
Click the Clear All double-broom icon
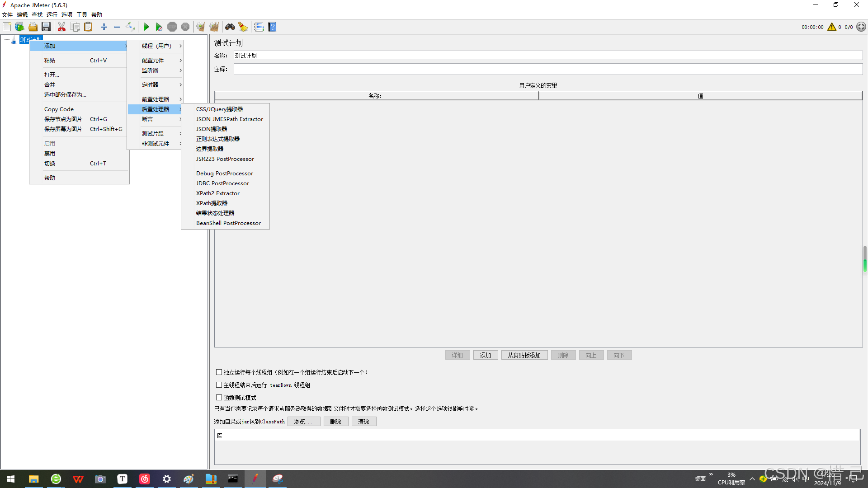click(214, 27)
